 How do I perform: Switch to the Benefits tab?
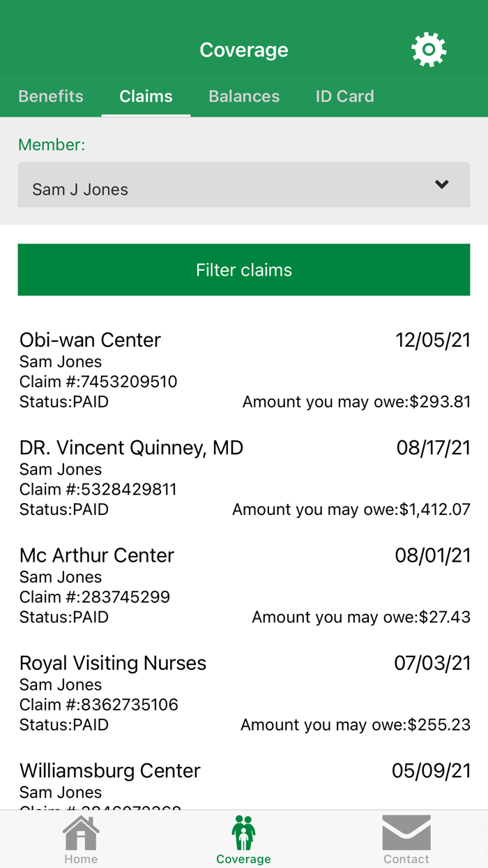50,96
